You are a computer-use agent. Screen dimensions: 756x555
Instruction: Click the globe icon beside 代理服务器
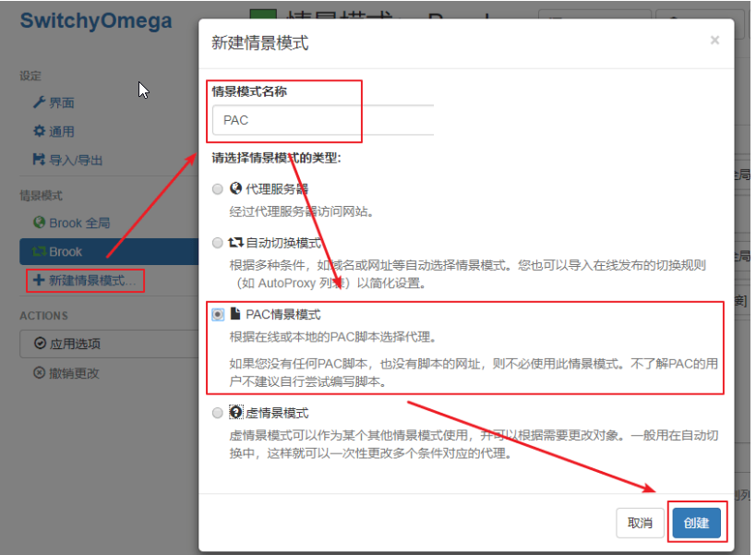click(235, 188)
